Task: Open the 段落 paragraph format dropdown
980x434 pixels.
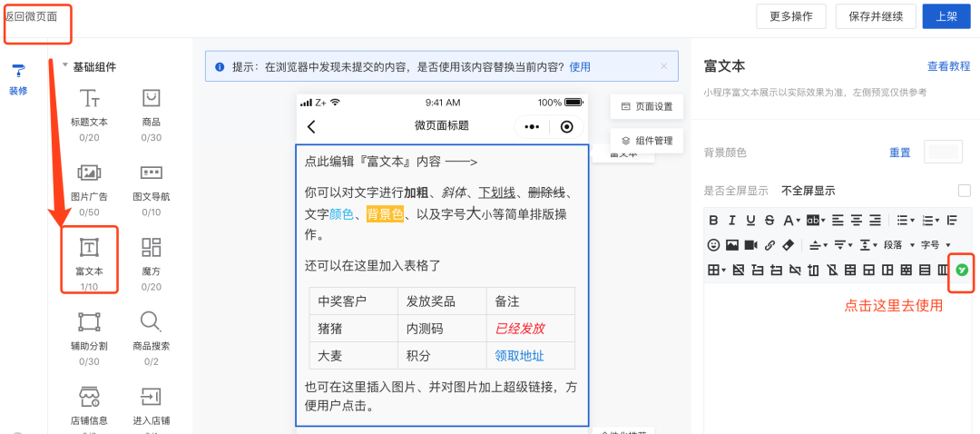Action: pos(901,245)
